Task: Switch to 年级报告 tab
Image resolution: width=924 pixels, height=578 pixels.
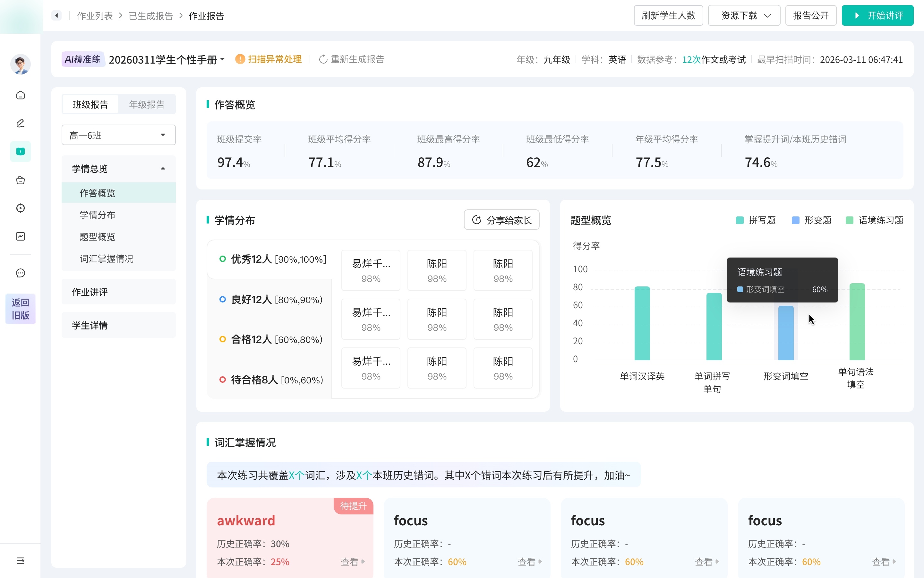Action: (x=147, y=104)
